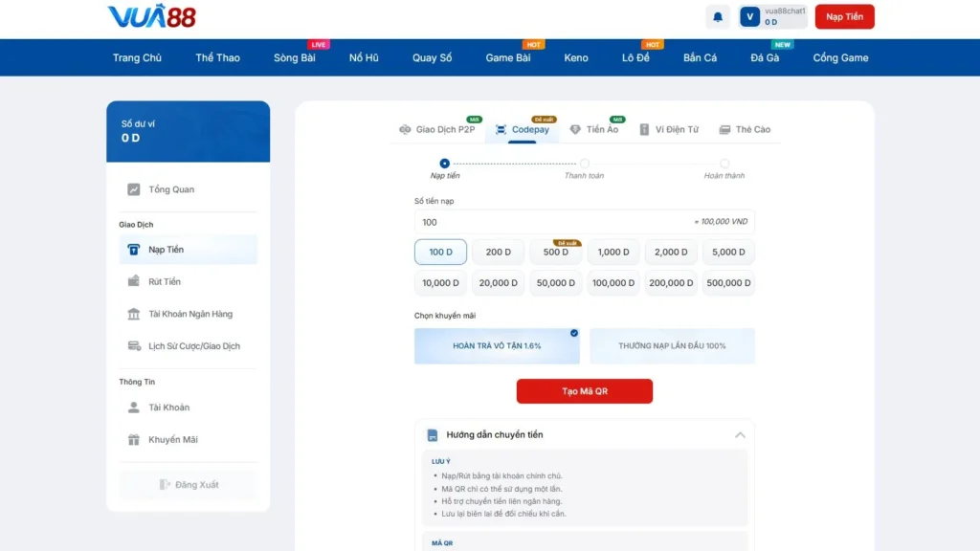Screen dimensions: 980x551
Task: Click the notification bell icon
Action: pyautogui.click(x=718, y=17)
